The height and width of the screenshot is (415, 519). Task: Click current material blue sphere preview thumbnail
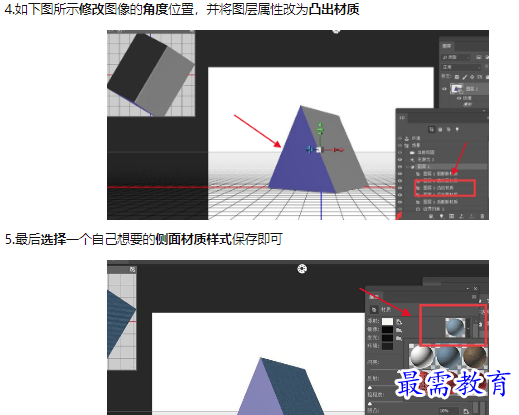pyautogui.click(x=455, y=328)
